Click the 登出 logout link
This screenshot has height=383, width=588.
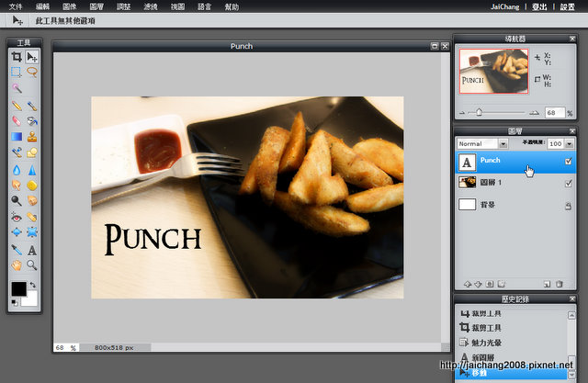(539, 6)
